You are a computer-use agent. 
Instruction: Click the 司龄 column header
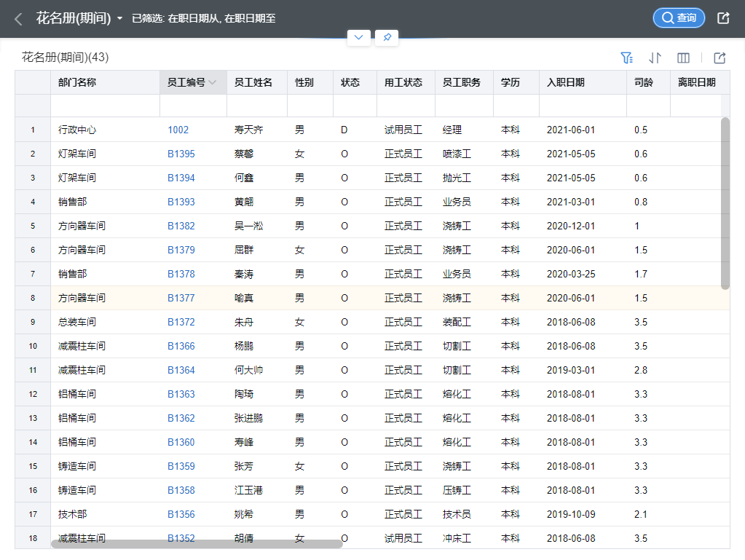point(649,82)
